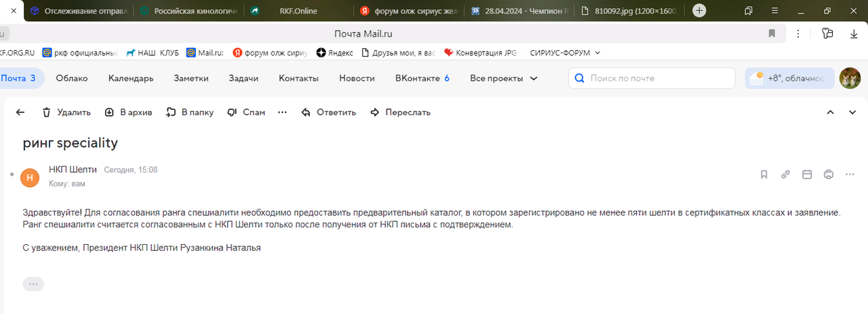Open the ВКонтакте link
868x314 pixels.
[422, 78]
